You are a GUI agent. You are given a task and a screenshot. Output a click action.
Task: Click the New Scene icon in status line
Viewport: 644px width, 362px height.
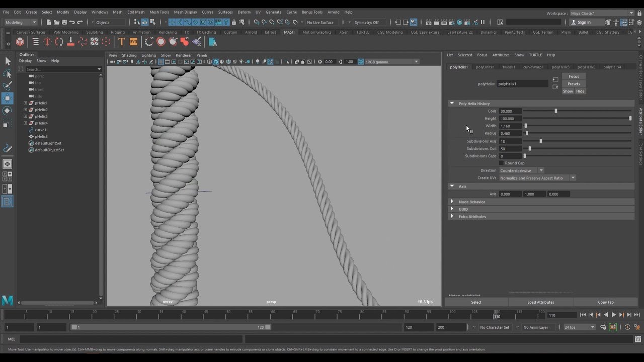coord(49,22)
